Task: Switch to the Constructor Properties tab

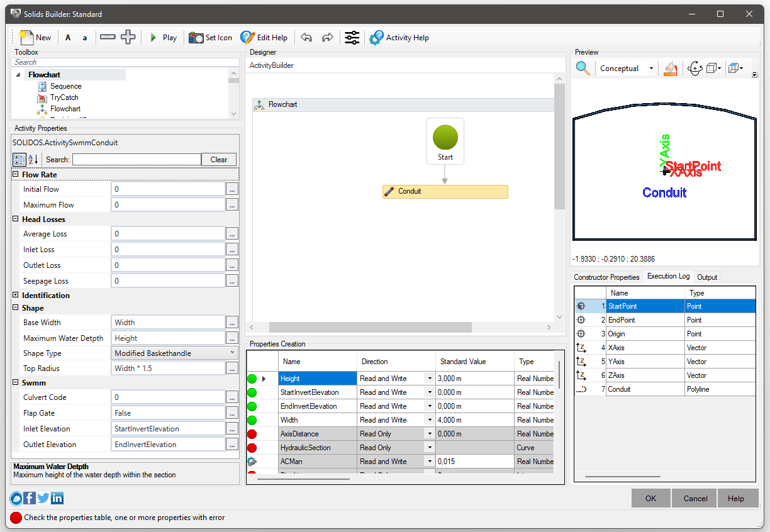Action: pos(606,277)
